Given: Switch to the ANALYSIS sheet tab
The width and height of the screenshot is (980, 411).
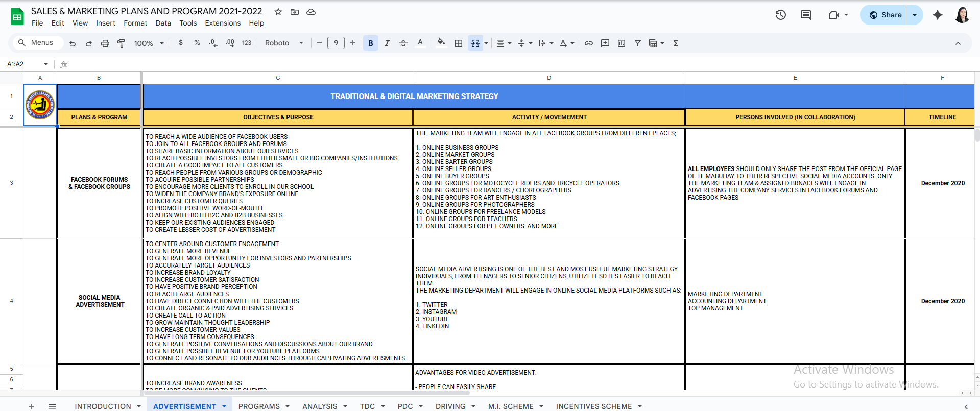Looking at the screenshot, I should pyautogui.click(x=320, y=406).
